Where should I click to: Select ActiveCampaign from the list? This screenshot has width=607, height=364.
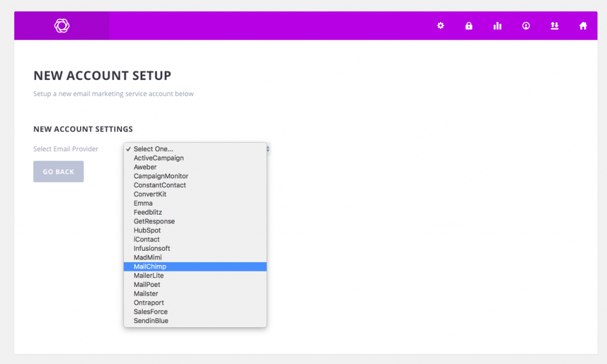(x=195, y=158)
